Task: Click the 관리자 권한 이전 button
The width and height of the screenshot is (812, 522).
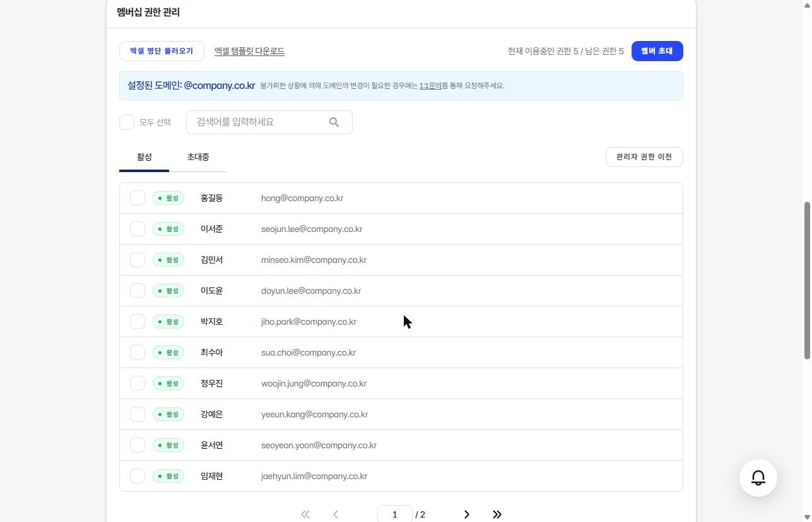Action: tap(644, 157)
